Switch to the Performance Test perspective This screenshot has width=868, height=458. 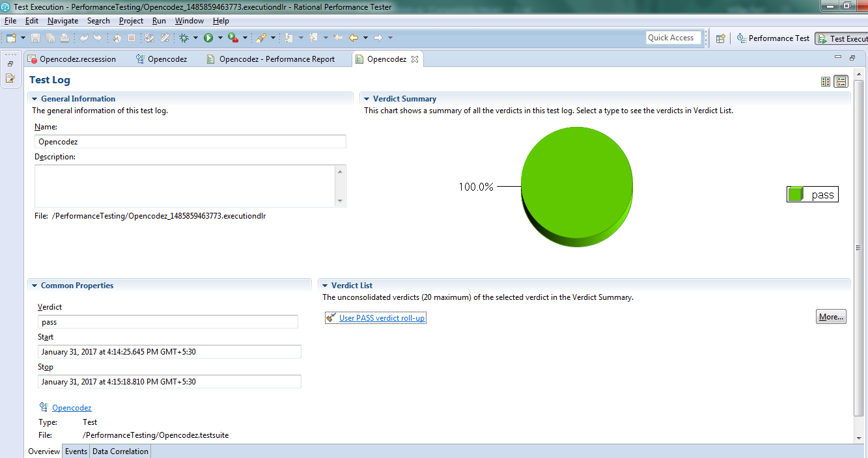(773, 38)
